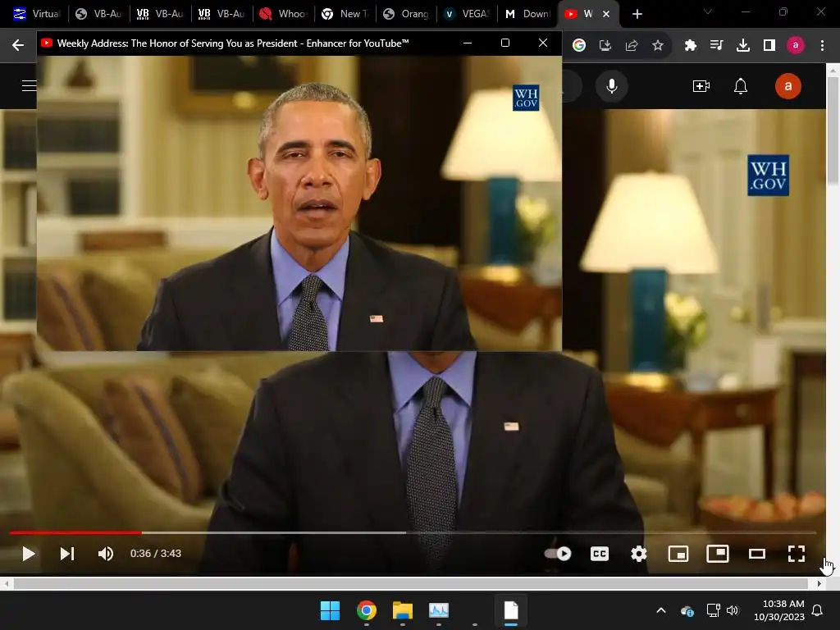Toggle closed captions CC button
This screenshot has height=630, width=840.
tap(600, 554)
